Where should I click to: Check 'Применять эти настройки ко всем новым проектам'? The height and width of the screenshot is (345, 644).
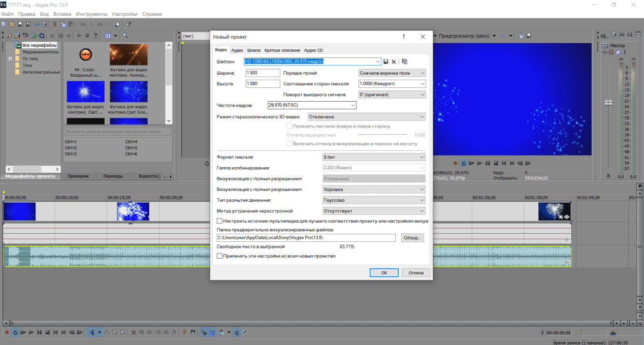219,256
